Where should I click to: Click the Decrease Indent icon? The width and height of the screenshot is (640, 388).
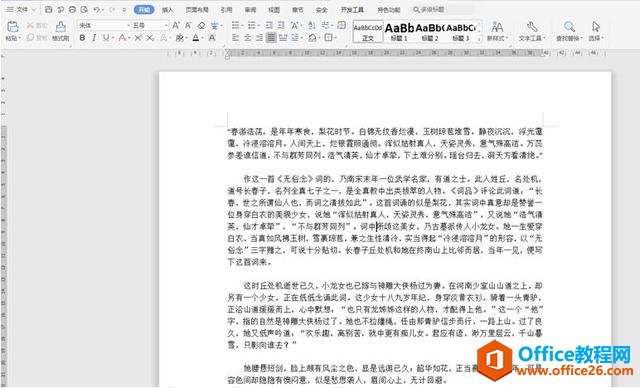(x=269, y=25)
